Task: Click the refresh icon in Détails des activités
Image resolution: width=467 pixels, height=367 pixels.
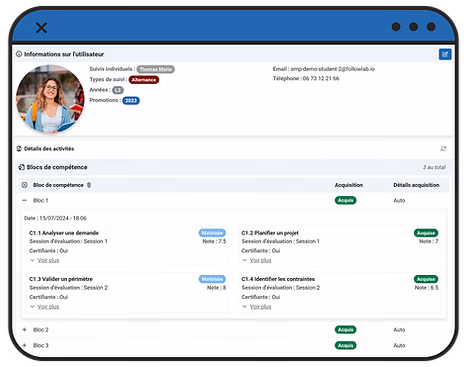Action: pyautogui.click(x=443, y=149)
